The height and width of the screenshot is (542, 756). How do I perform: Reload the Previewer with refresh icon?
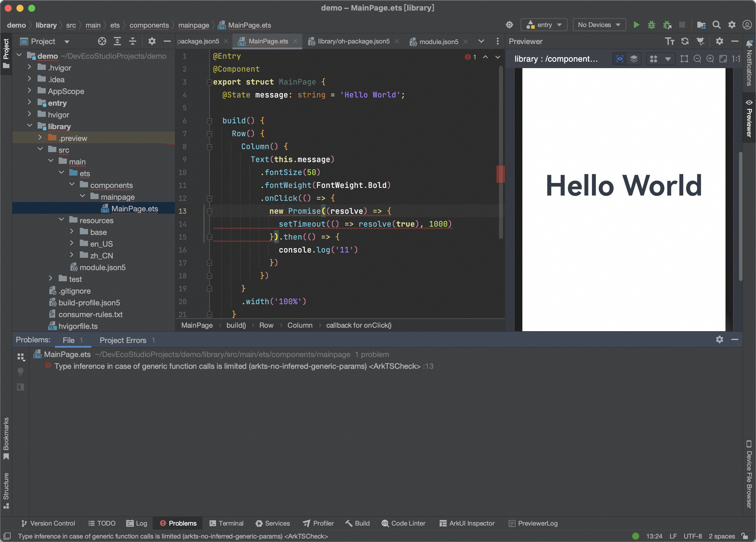coord(685,41)
